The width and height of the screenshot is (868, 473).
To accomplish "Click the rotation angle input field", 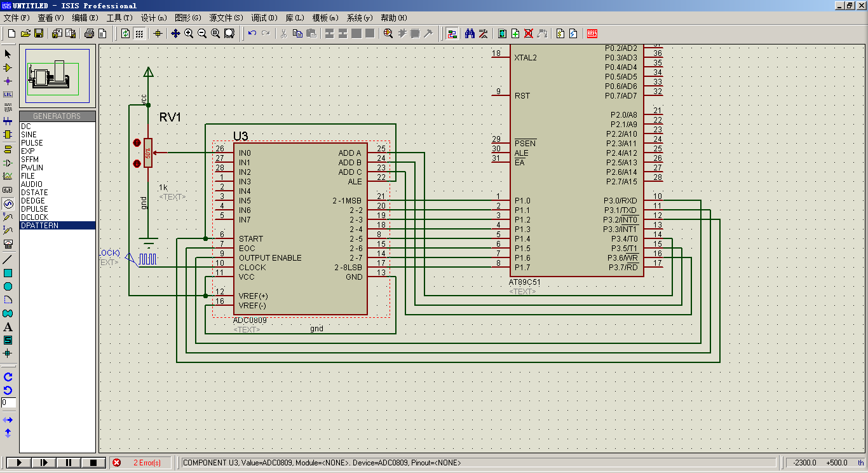I will pos(9,402).
